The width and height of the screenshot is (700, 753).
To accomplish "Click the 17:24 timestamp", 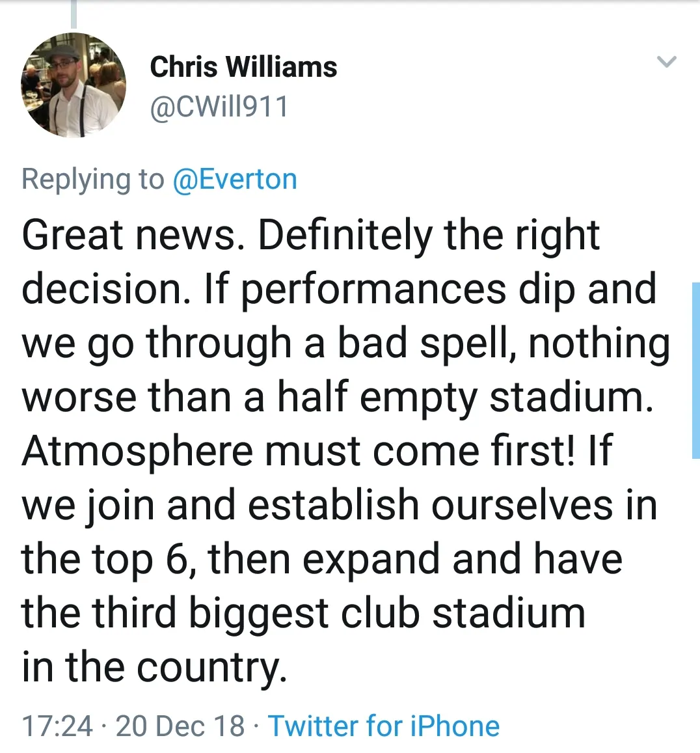I will coord(57,726).
